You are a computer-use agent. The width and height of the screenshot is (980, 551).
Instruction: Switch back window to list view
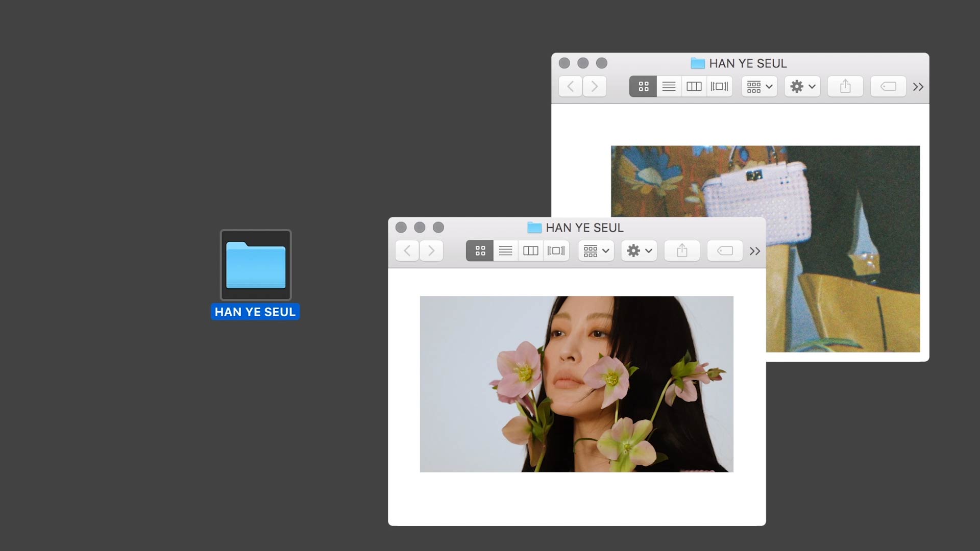point(669,86)
